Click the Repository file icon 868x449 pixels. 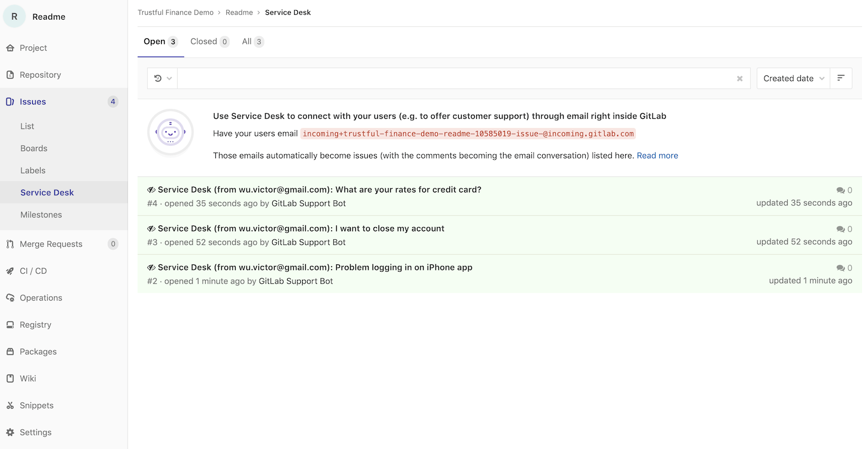tap(10, 75)
